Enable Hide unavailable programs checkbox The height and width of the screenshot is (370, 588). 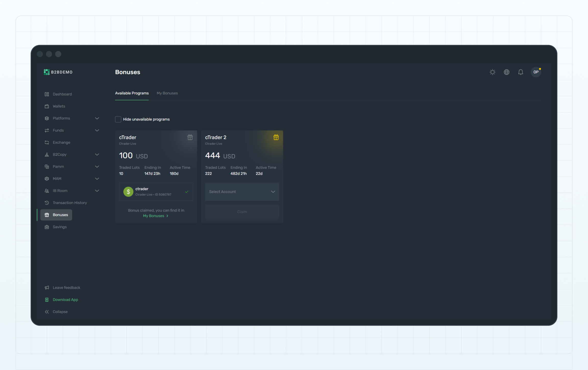(x=118, y=119)
